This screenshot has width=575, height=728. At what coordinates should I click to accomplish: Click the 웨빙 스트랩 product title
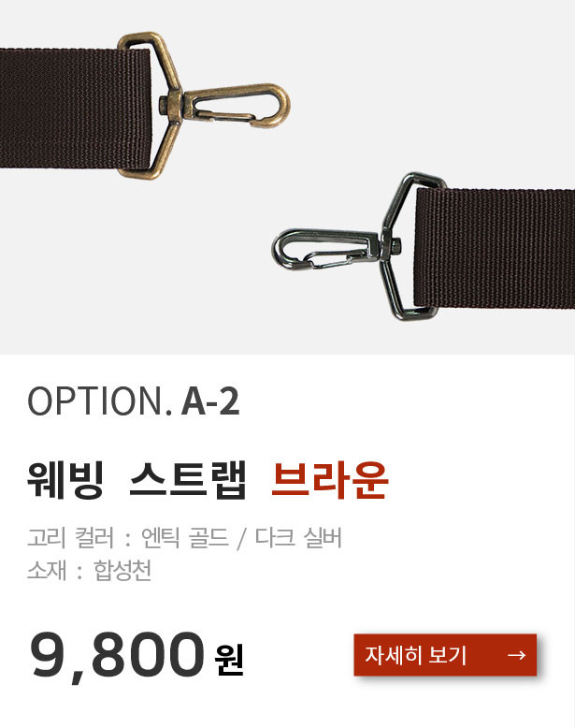pyautogui.click(x=137, y=480)
